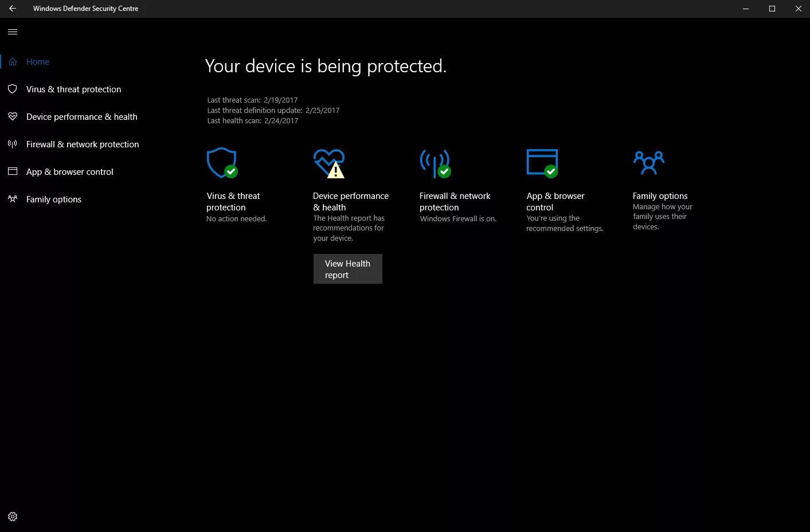Image resolution: width=810 pixels, height=532 pixels.
Task: Click the large heart with warning tile icon
Action: point(330,163)
